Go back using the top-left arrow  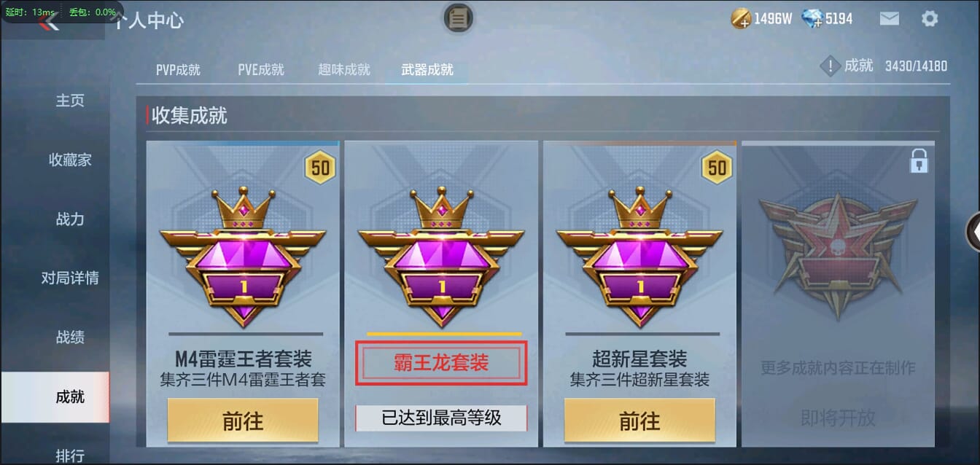[x=50, y=23]
